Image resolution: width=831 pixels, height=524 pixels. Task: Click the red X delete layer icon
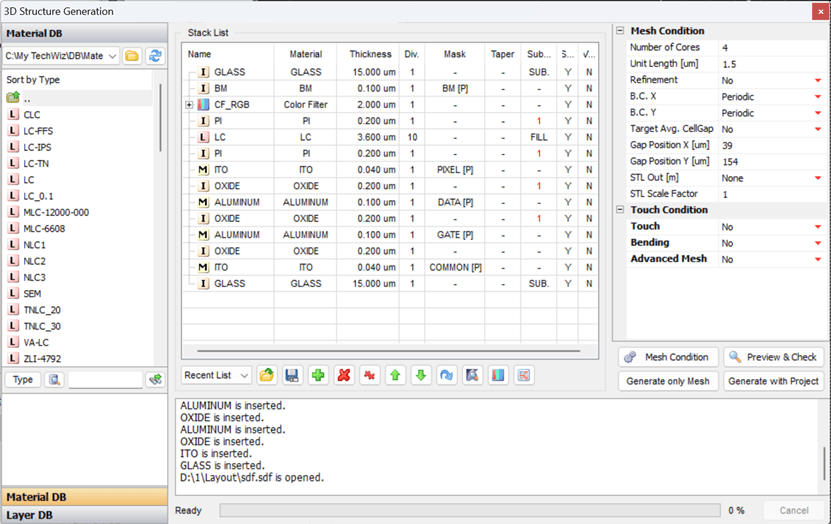(x=343, y=375)
